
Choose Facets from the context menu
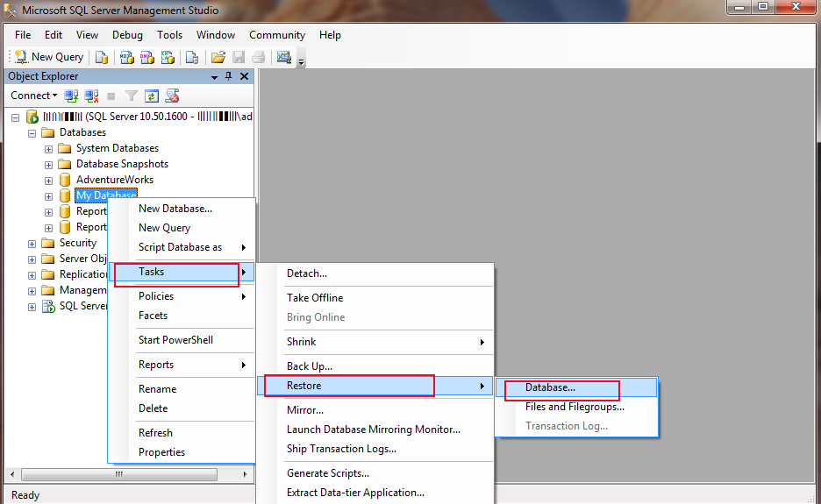click(182, 316)
